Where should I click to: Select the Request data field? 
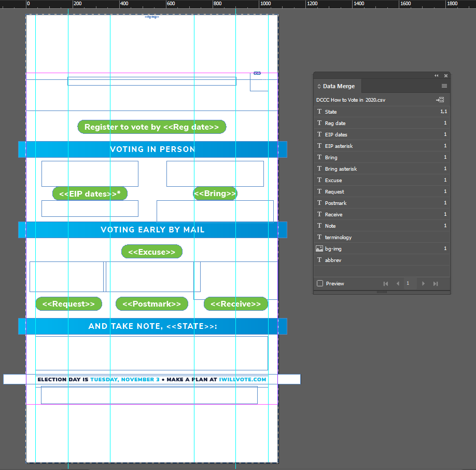pos(382,191)
